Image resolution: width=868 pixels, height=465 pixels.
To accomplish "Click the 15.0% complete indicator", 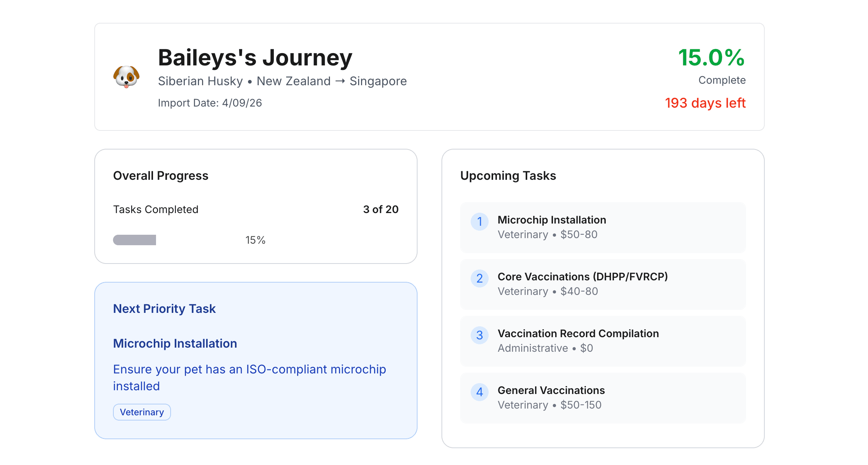I will (711, 58).
